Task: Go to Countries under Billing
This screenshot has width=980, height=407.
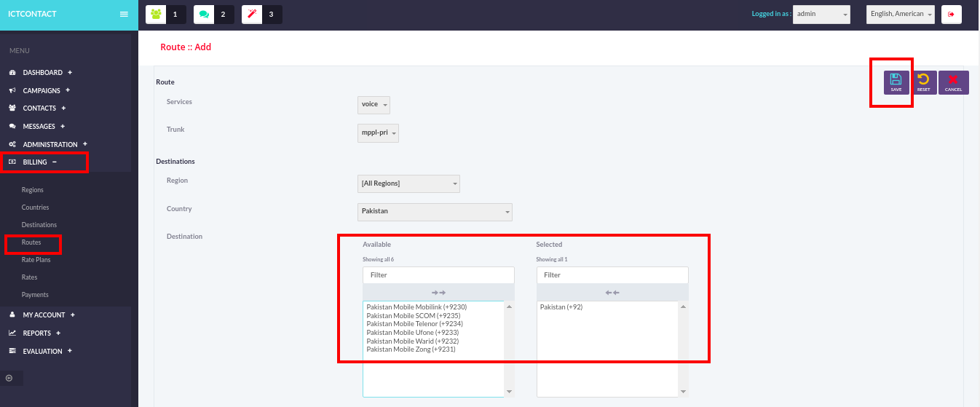Action: click(x=36, y=208)
